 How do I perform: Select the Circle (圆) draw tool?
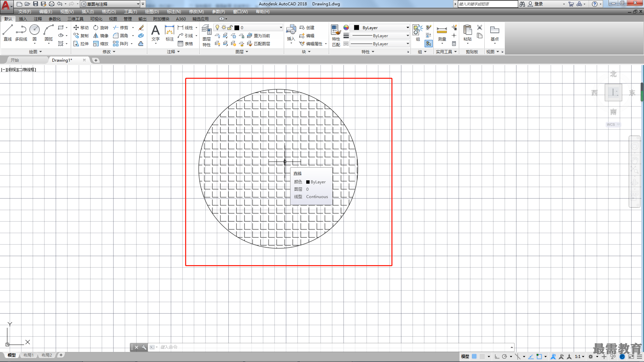coord(35,33)
